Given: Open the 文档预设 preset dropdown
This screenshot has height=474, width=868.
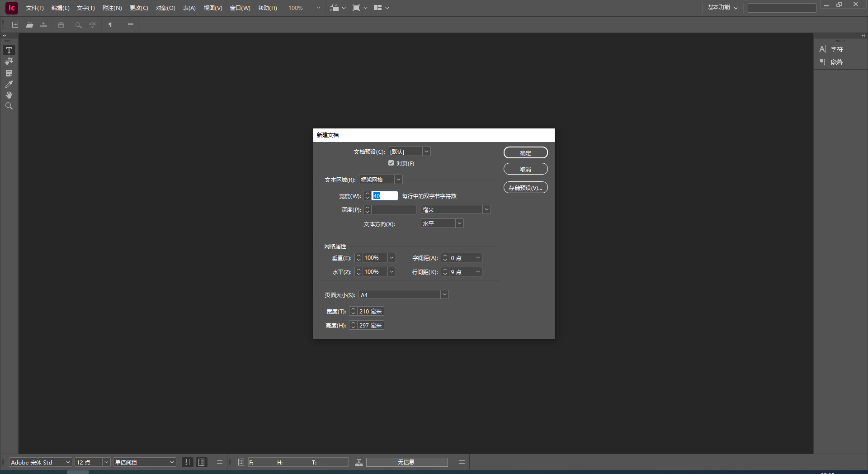Looking at the screenshot, I should click(409, 152).
